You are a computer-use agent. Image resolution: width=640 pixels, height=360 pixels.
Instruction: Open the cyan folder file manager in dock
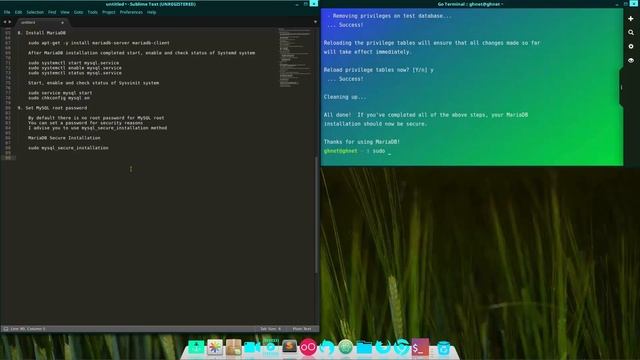[x=364, y=348]
